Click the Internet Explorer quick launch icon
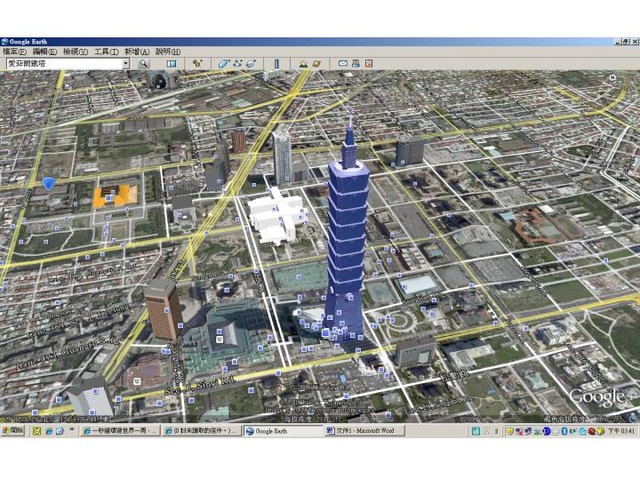 49,431
